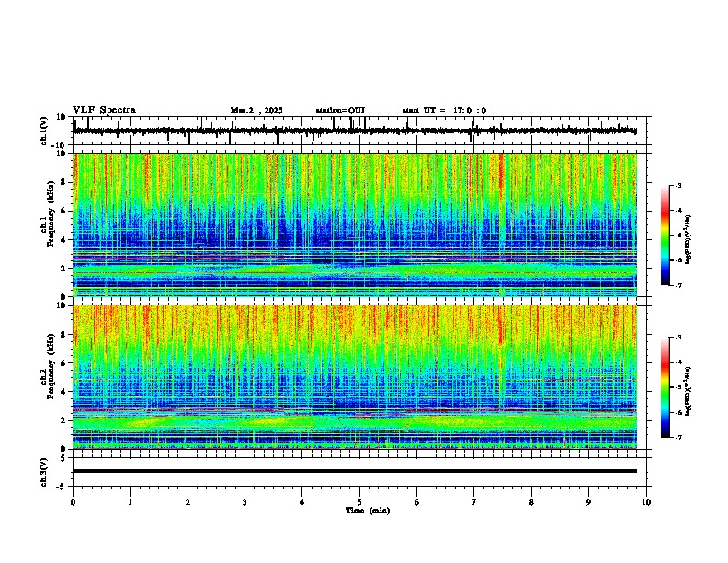Click the "7" tick on the Time axis
Image resolution: width=728 pixels, height=563 pixels.
tap(474, 502)
